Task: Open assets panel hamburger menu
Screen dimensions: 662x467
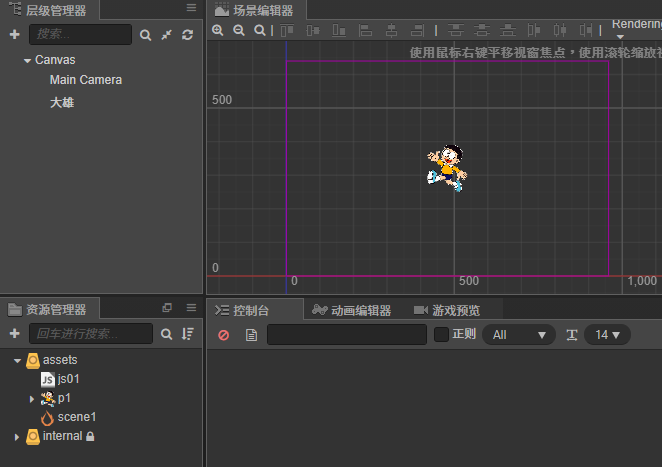Action: [x=191, y=308]
